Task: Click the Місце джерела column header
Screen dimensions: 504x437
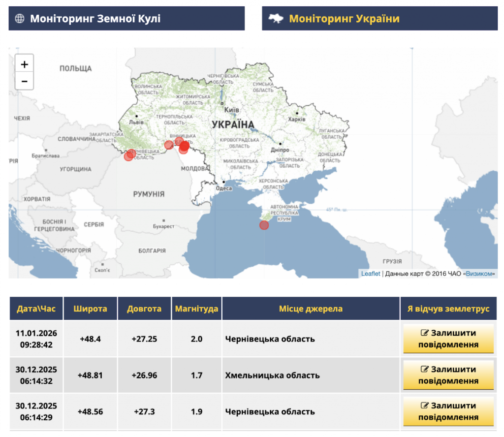Action: point(311,309)
